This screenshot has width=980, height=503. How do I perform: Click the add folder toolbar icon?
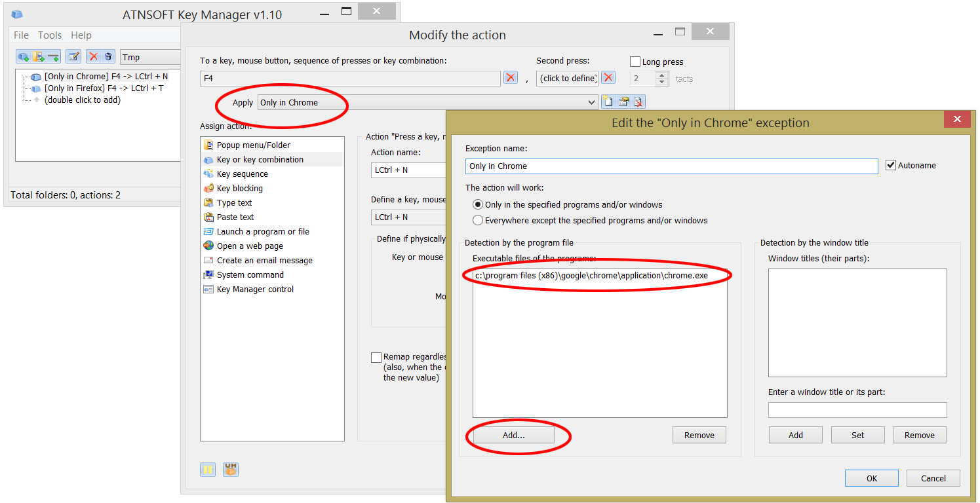[38, 57]
